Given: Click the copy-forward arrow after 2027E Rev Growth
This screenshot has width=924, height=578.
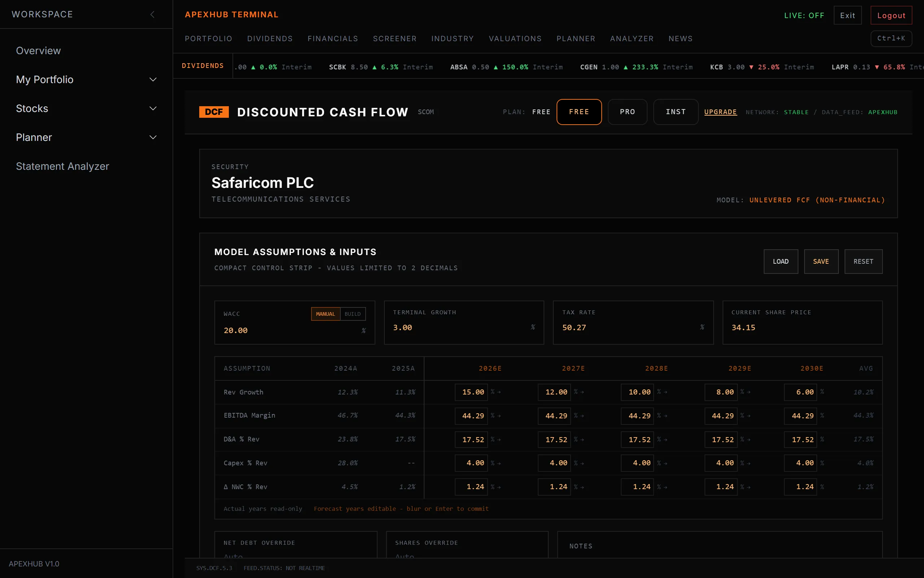Looking at the screenshot, I should [582, 392].
